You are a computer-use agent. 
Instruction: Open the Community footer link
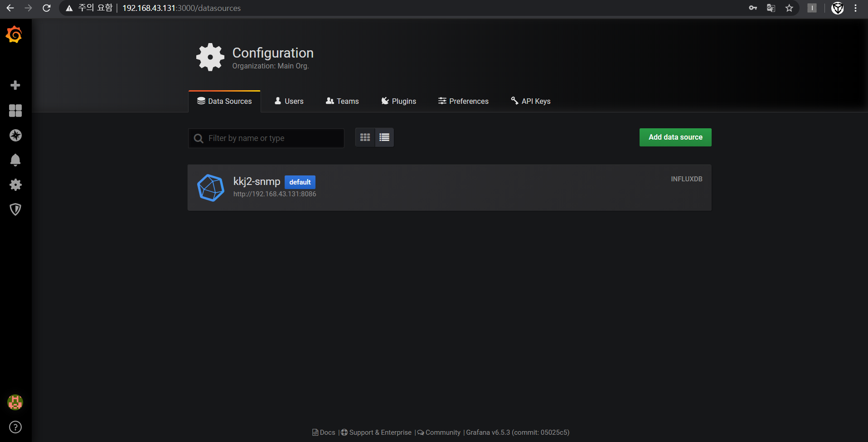[439, 432]
